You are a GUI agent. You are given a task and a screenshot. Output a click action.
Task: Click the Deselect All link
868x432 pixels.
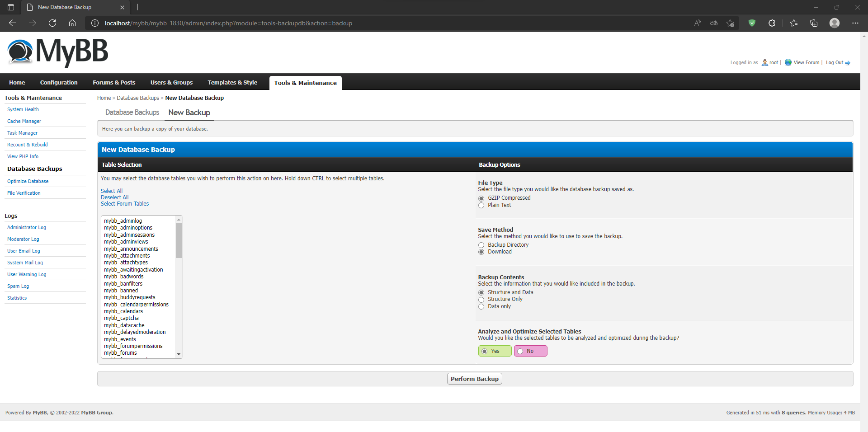coord(114,197)
